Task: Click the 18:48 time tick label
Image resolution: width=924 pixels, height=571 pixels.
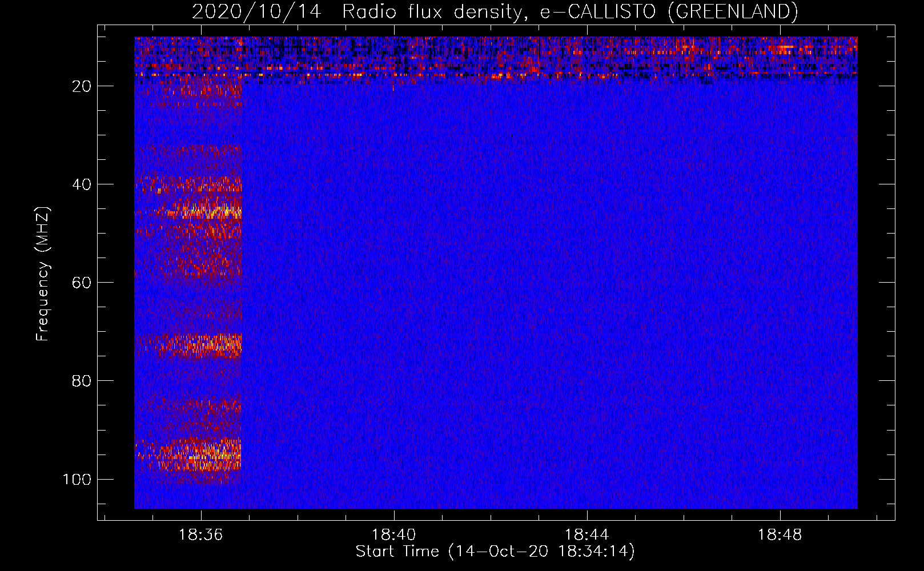Action: (780, 535)
